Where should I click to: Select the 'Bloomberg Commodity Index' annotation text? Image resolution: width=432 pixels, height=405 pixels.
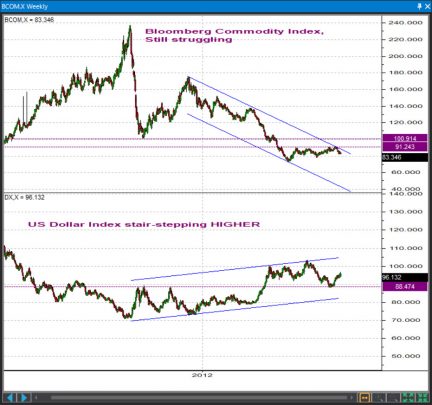tap(234, 32)
